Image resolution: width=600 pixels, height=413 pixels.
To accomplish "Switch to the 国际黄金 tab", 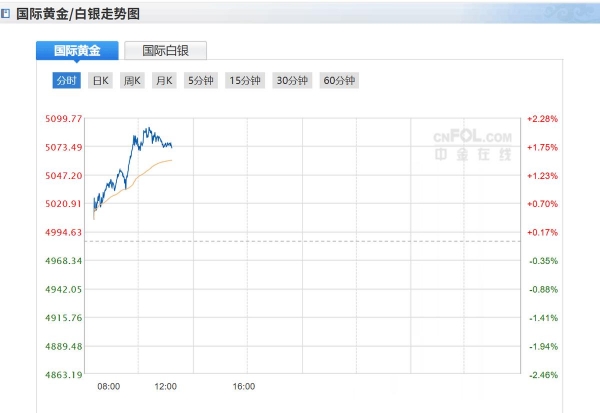I will (77, 50).
